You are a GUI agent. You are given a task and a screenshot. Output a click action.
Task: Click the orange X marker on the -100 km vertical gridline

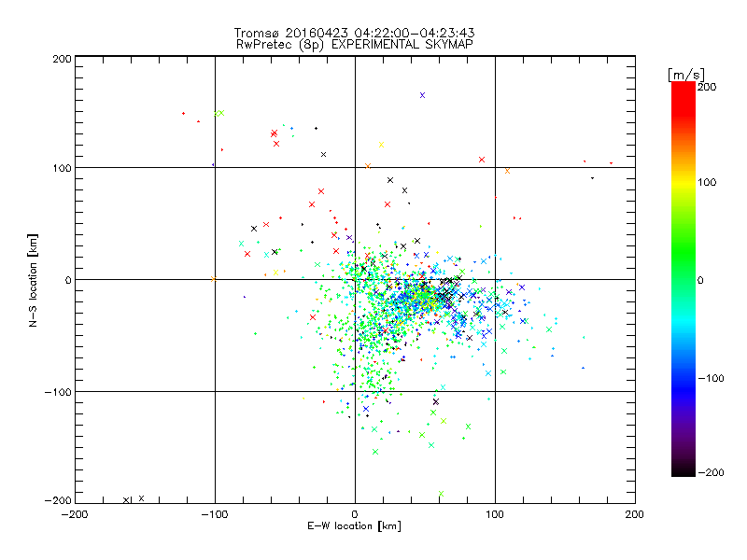click(x=214, y=279)
